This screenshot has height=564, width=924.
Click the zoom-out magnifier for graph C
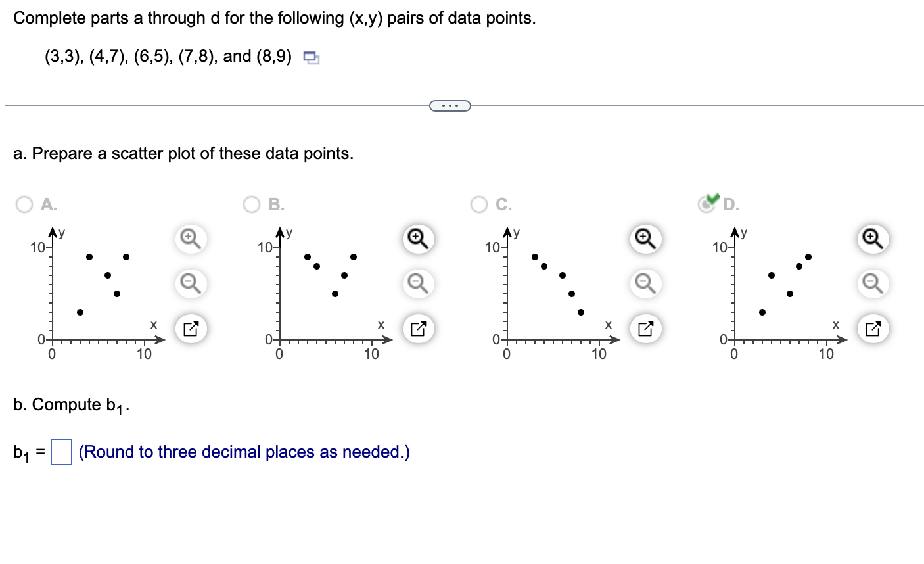(x=645, y=284)
